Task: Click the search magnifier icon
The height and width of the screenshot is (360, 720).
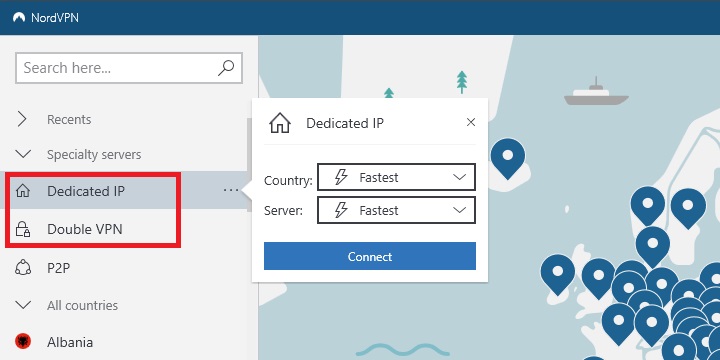Action: point(225,68)
